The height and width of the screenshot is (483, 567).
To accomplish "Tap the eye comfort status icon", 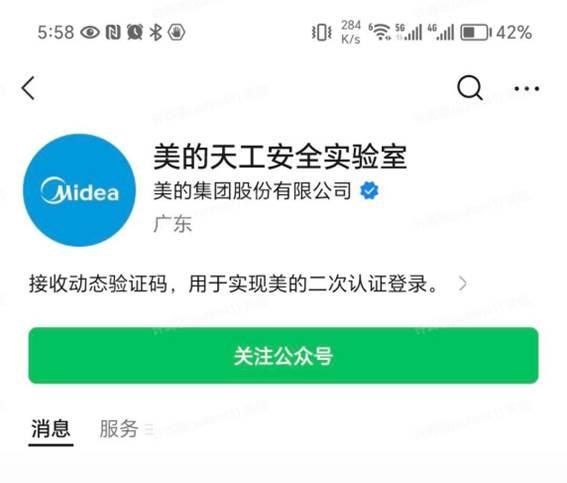I will 90,32.
